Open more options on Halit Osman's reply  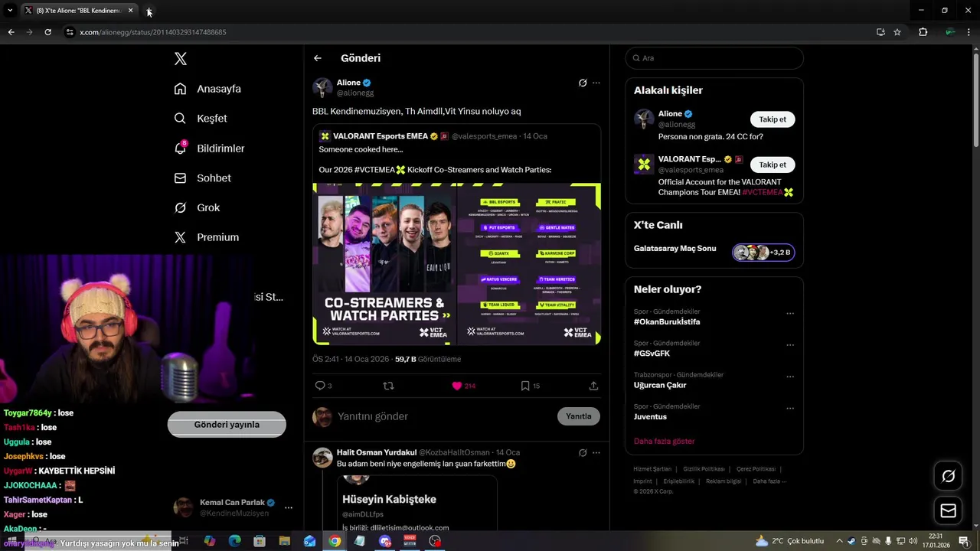pos(596,452)
